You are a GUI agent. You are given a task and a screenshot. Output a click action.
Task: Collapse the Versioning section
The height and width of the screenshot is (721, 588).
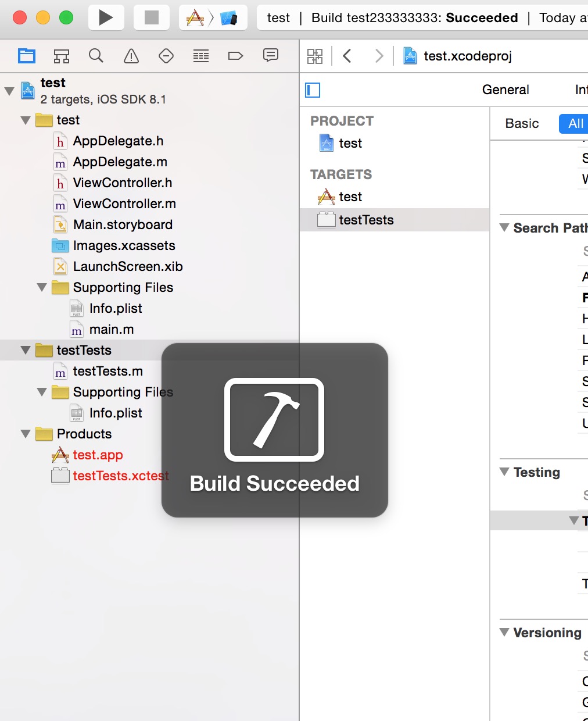504,632
